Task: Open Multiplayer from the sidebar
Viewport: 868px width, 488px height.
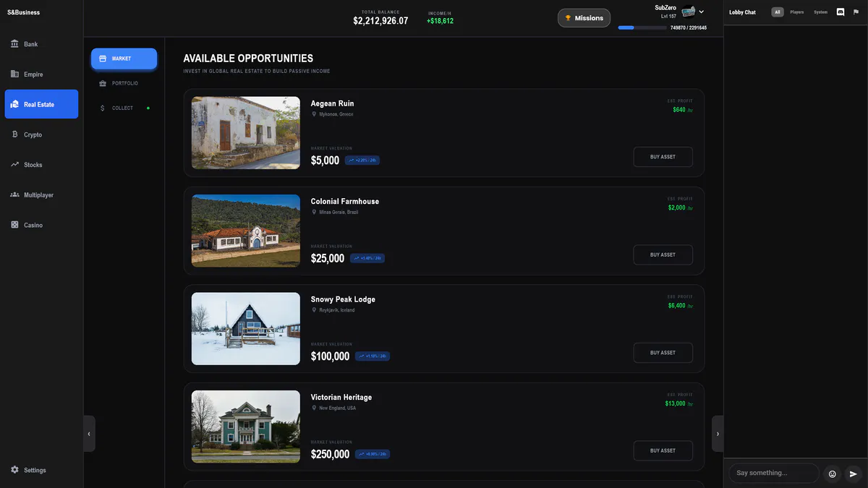Action: point(41,195)
